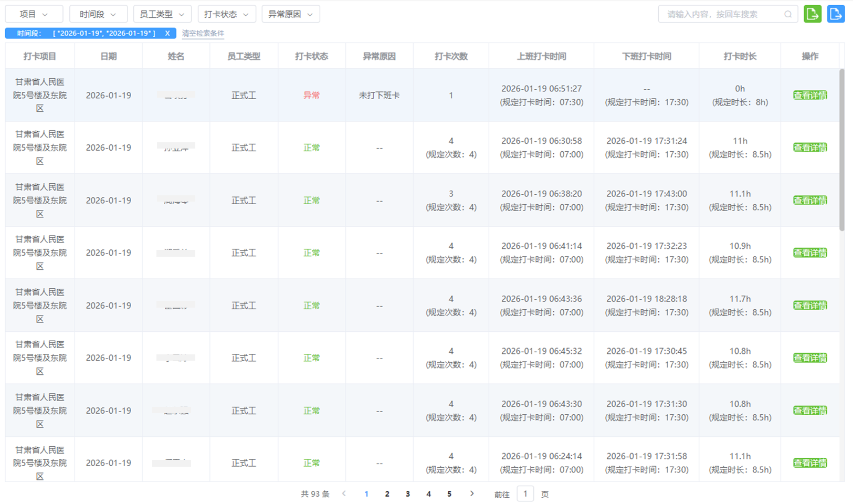The height and width of the screenshot is (504, 853).
Task: Click the green export file icon
Action: pyautogui.click(x=812, y=14)
